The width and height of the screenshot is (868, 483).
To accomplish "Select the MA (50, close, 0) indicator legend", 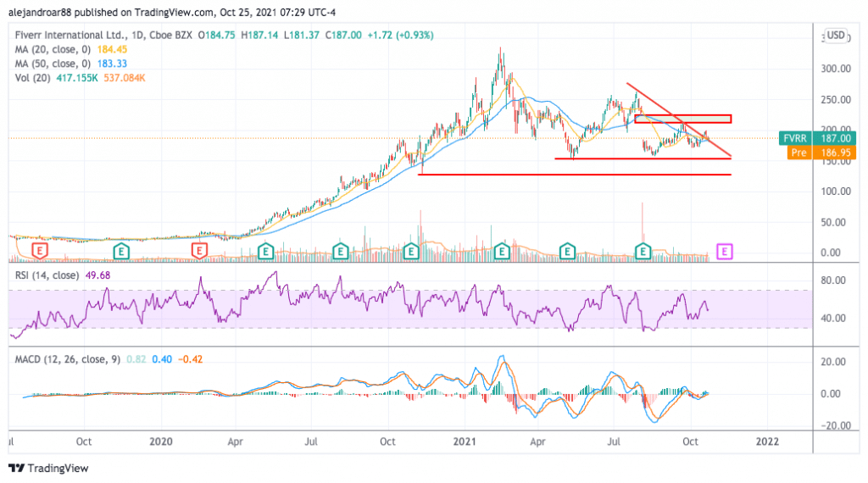I will (x=53, y=64).
